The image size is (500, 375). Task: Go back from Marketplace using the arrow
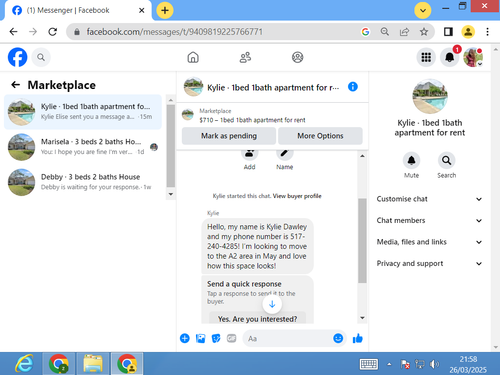coord(15,85)
